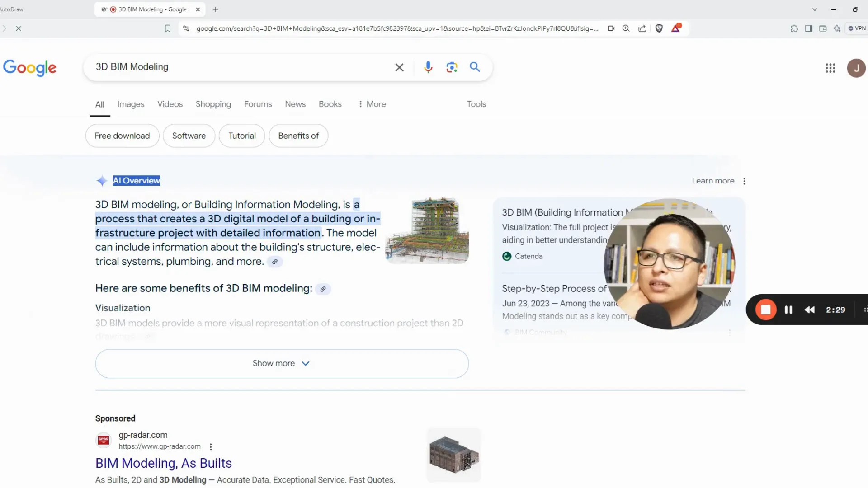Screen dimensions: 868x488
Task: Stop page loading in browser toolbar
Action: pos(19,28)
